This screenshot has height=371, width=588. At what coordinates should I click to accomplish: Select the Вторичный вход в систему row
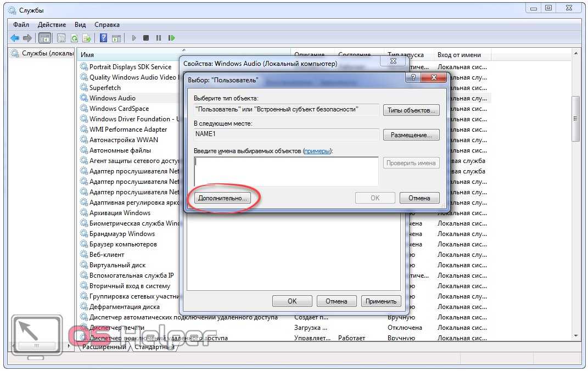click(130, 286)
